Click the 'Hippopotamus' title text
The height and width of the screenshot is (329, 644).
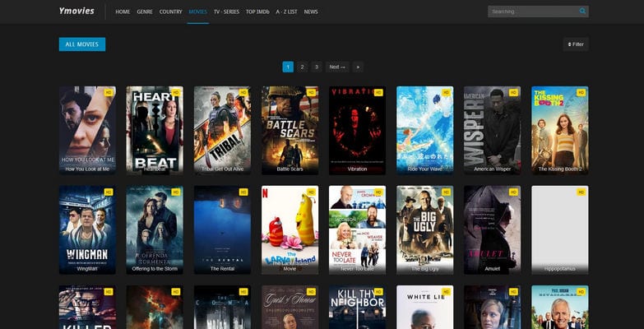tap(560, 269)
